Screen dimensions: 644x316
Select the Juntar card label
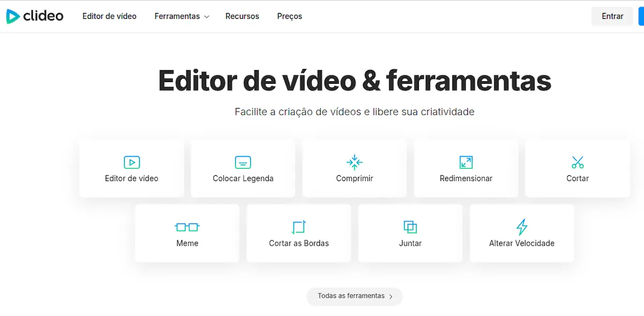pos(411,243)
